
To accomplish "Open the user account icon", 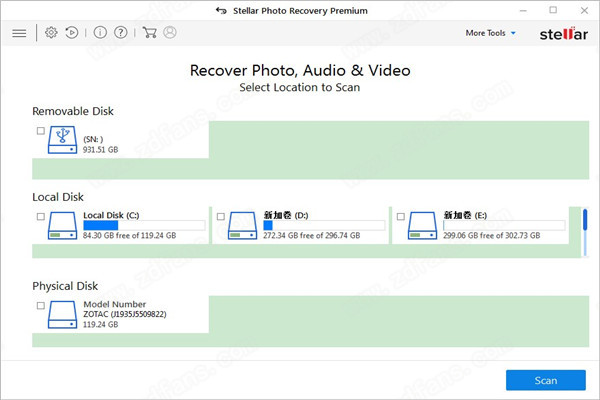I will (170, 33).
